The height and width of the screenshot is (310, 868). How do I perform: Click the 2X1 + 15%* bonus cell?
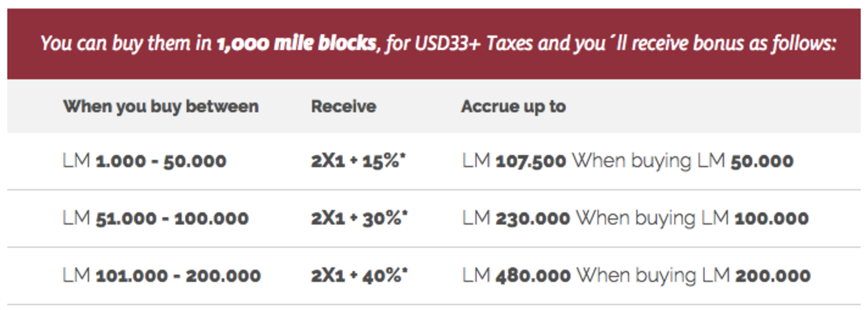359,161
